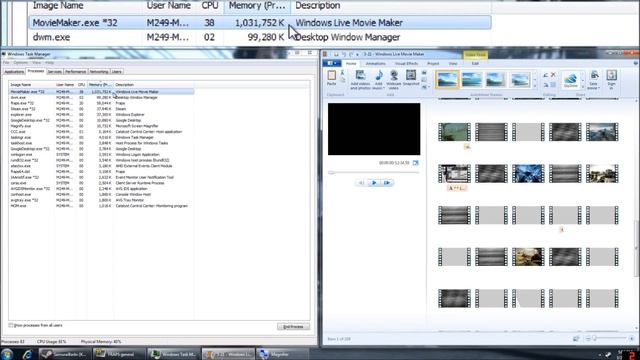The image size is (640, 360).
Task: Open the blue Movie Maker application menu button
Action: 331,63
